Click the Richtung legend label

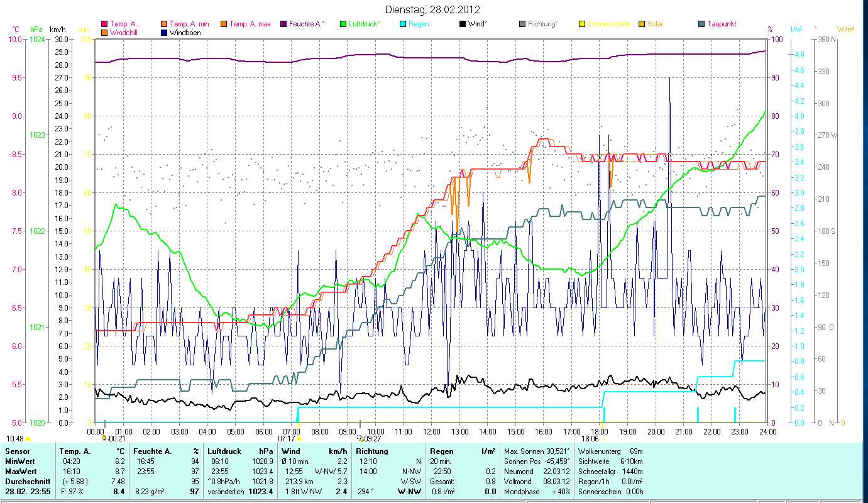[x=542, y=24]
